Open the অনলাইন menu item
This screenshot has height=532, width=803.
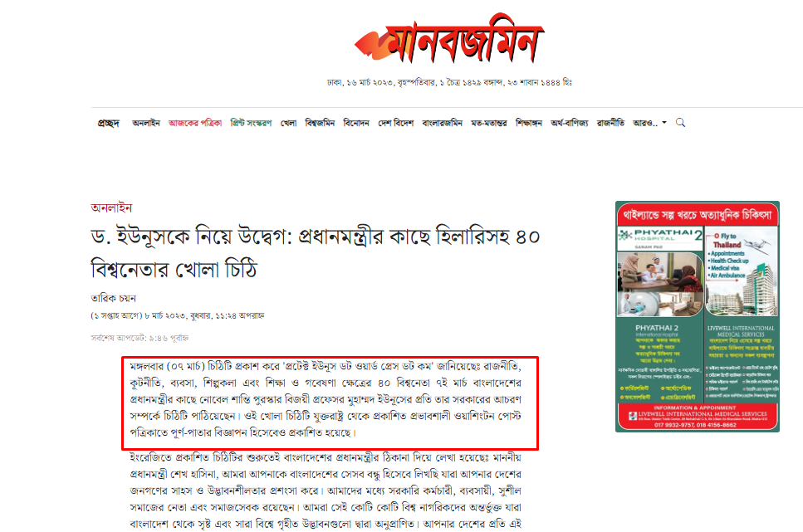[x=146, y=123]
